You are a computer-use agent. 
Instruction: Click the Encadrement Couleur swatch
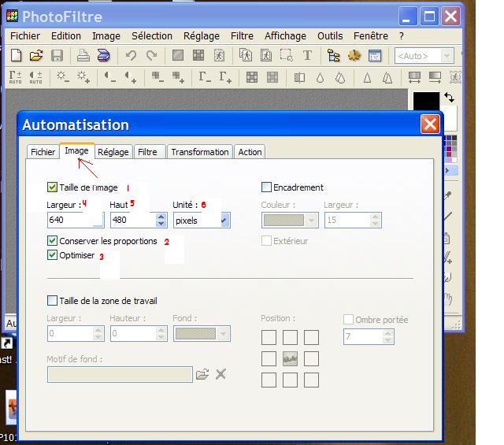click(x=283, y=221)
